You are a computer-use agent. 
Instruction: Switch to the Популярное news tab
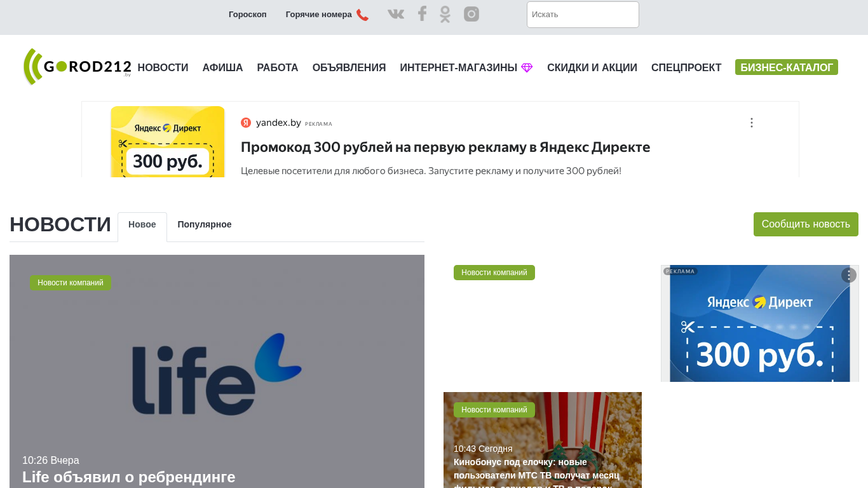(x=205, y=225)
